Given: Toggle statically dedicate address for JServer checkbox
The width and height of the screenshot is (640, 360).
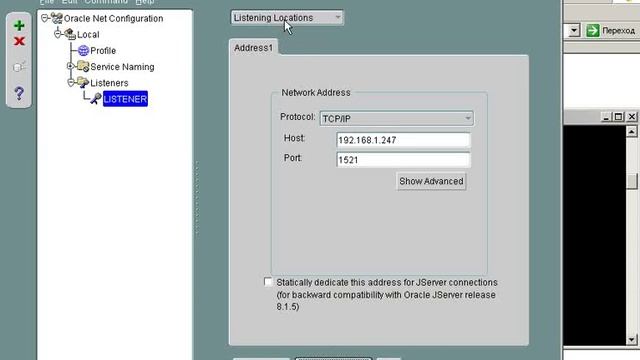Looking at the screenshot, I should coord(268,282).
